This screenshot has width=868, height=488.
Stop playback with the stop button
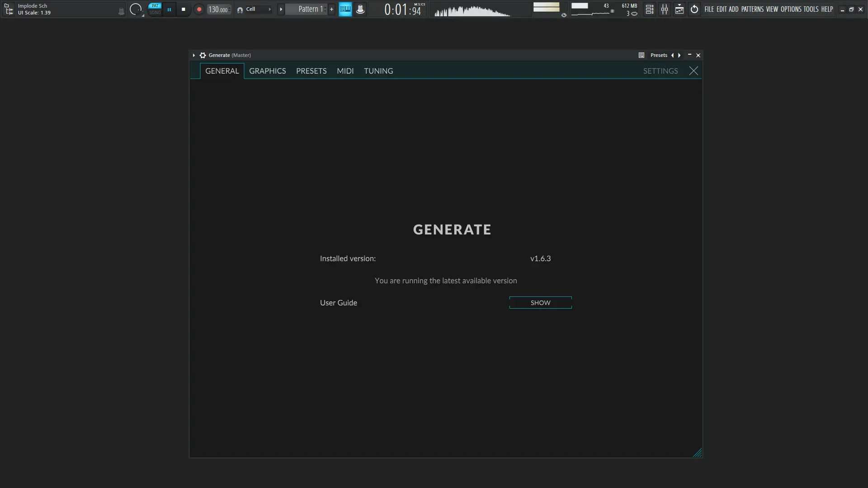click(183, 9)
